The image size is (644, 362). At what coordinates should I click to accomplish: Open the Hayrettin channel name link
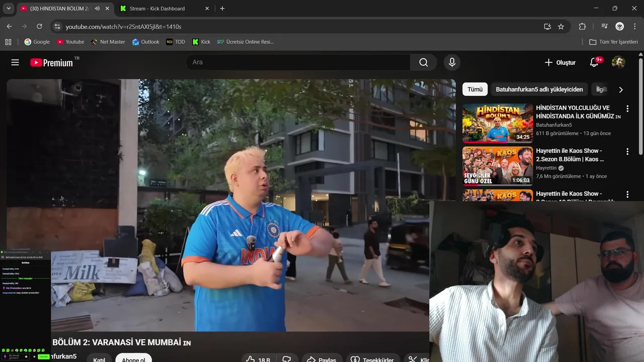point(546,168)
